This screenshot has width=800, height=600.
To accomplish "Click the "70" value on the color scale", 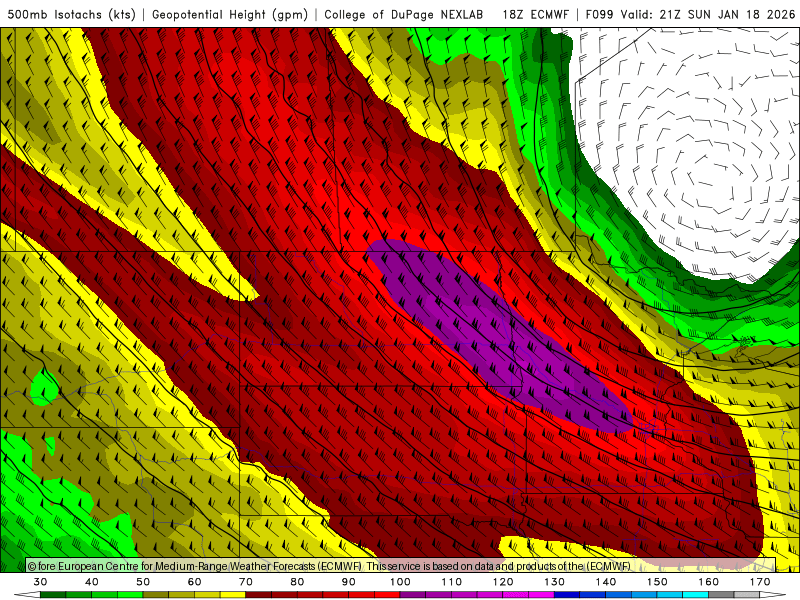I will (x=246, y=582).
